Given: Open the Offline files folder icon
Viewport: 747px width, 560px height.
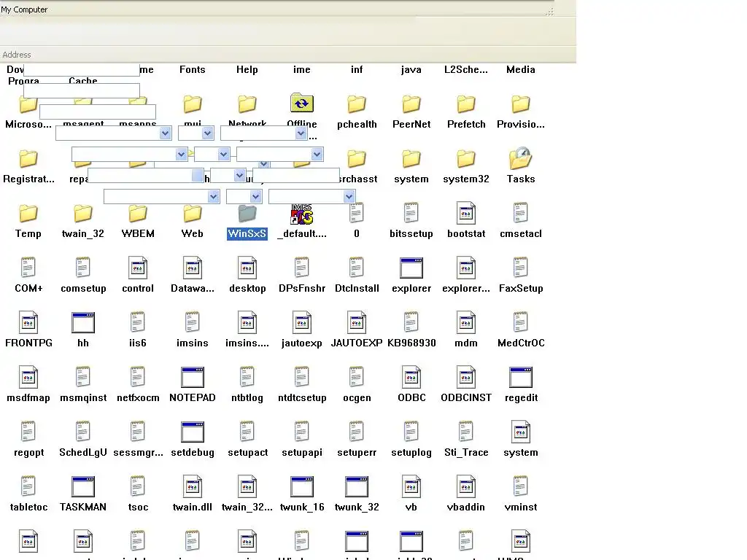Looking at the screenshot, I should click(x=301, y=103).
